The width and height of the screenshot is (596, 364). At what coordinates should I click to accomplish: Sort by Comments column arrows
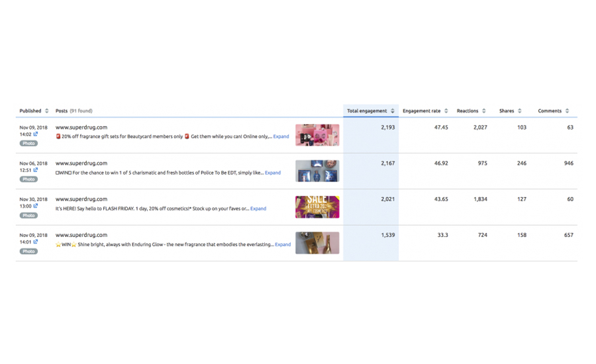click(x=568, y=111)
